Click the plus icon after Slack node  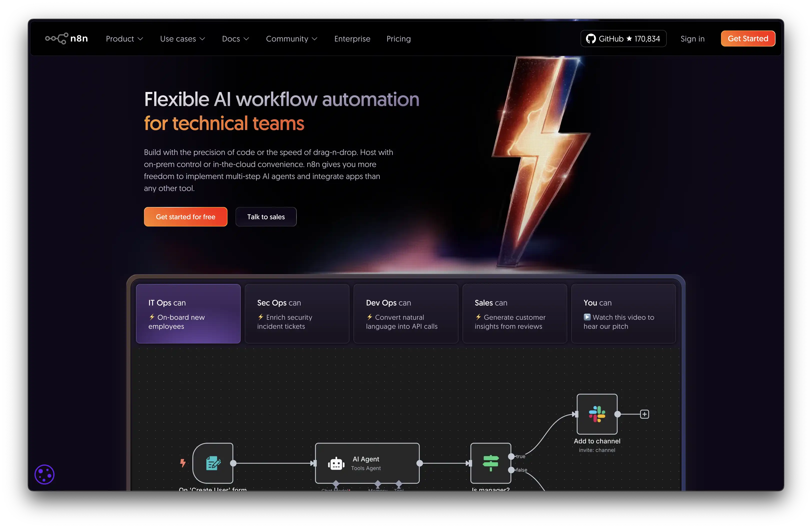point(644,414)
